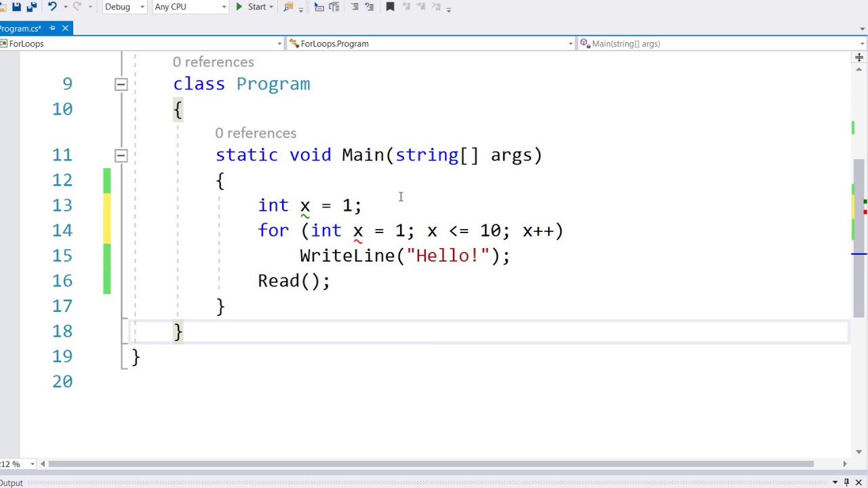The width and height of the screenshot is (868, 488).
Task: Click '0 references' above class Program
Action: [x=213, y=62]
